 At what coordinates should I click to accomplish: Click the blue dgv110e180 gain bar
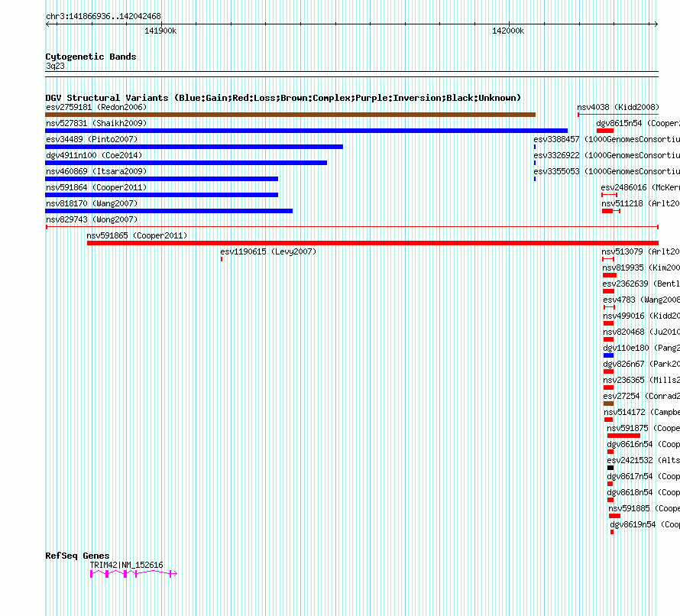608,355
